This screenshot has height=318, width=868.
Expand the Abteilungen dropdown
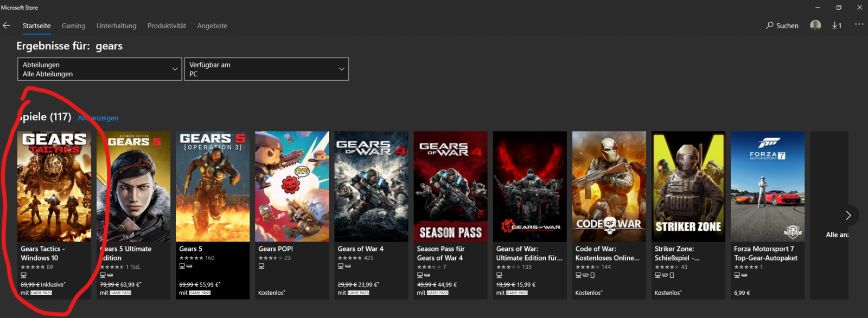tap(100, 69)
